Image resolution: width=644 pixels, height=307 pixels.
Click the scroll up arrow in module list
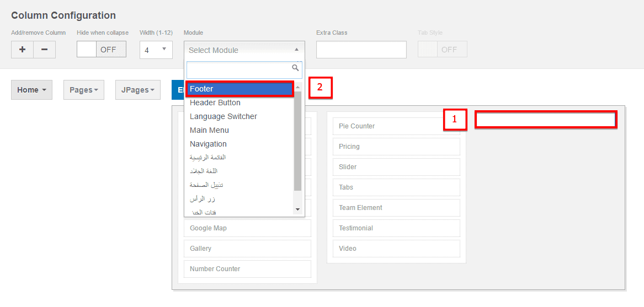298,87
